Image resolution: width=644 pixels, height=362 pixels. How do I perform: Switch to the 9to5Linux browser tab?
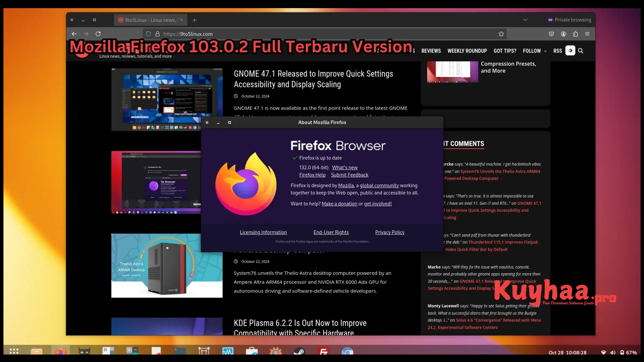(151, 20)
